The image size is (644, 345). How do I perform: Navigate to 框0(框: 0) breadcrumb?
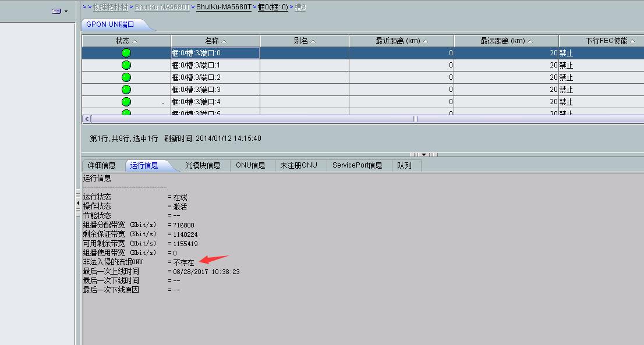coord(273,7)
